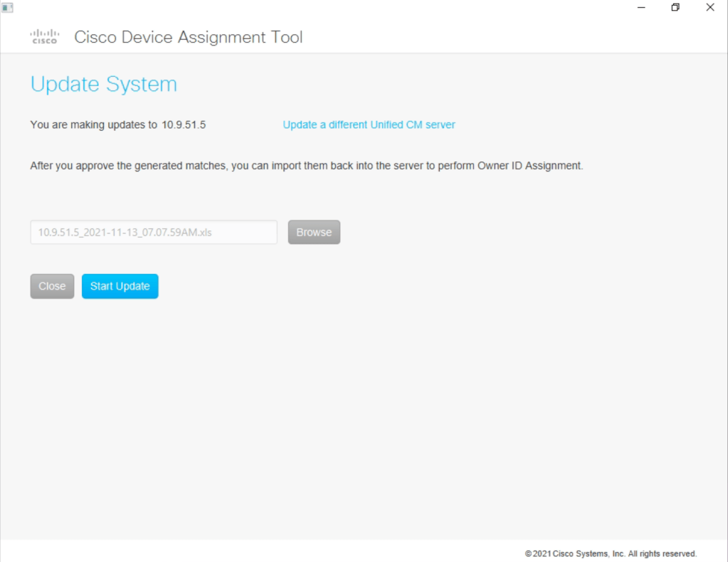The image size is (728, 562).
Task: Click the Update System heading
Action: 103,84
